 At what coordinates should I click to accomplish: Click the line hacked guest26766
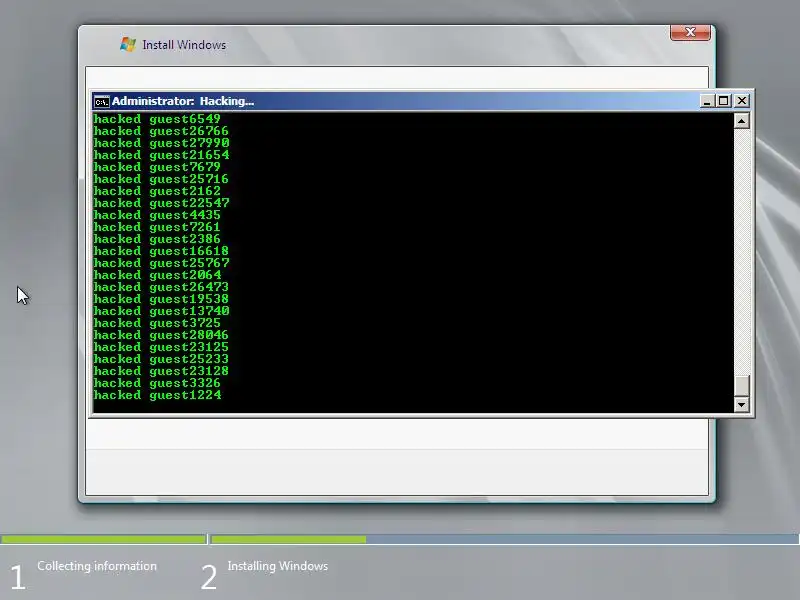[161, 131]
